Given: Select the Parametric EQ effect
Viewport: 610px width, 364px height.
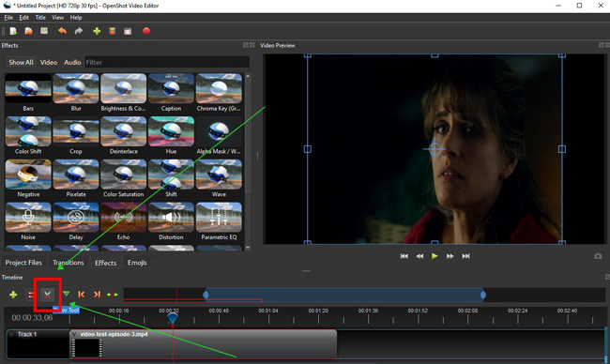Looking at the screenshot, I should [219, 217].
